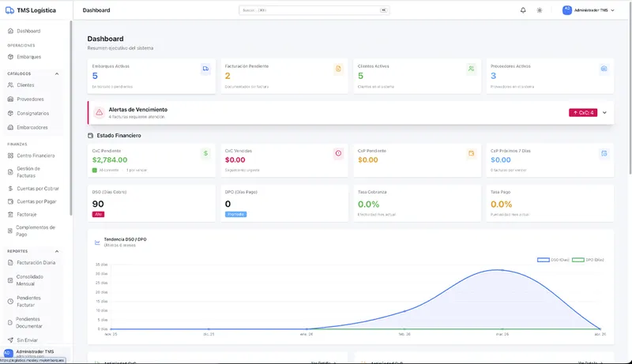Expand the Alertas de Vencimiento chevron

coord(605,113)
